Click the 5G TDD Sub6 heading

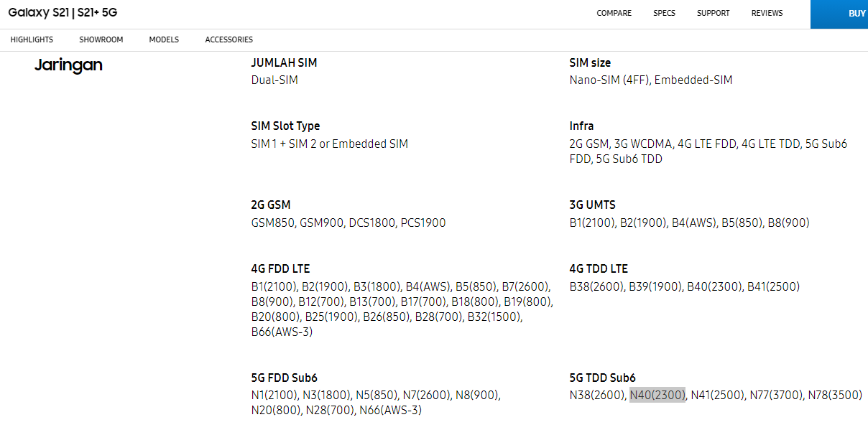[602, 378]
